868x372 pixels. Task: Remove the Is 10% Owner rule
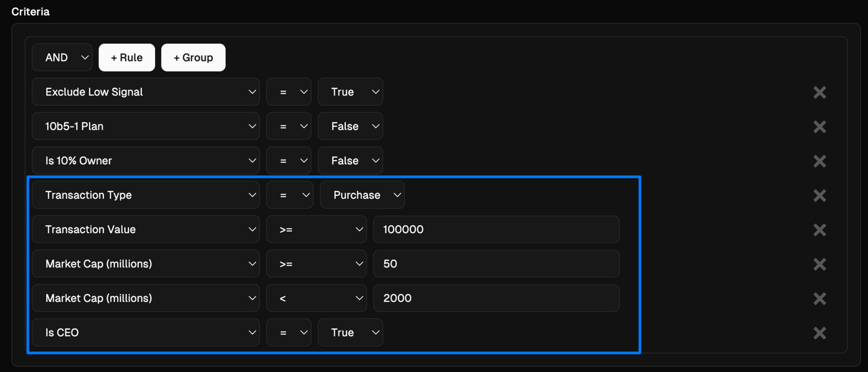coord(819,161)
